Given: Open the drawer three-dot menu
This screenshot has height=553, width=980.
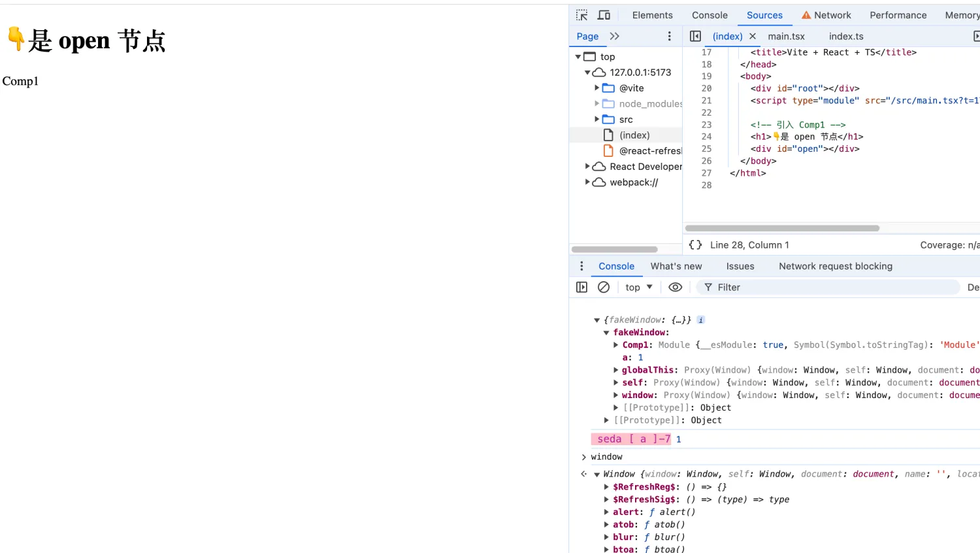Looking at the screenshot, I should pos(581,266).
